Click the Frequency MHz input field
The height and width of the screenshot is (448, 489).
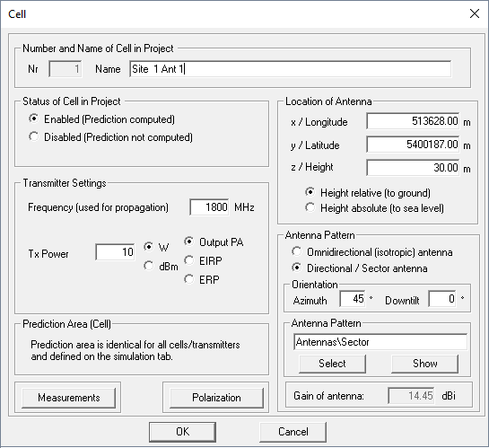[209, 207]
